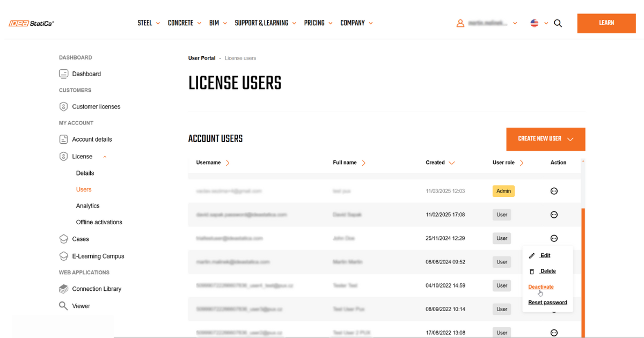Viewport: 644px width, 338px height.
Task: Click the License users breadcrumb text
Action: tap(240, 58)
